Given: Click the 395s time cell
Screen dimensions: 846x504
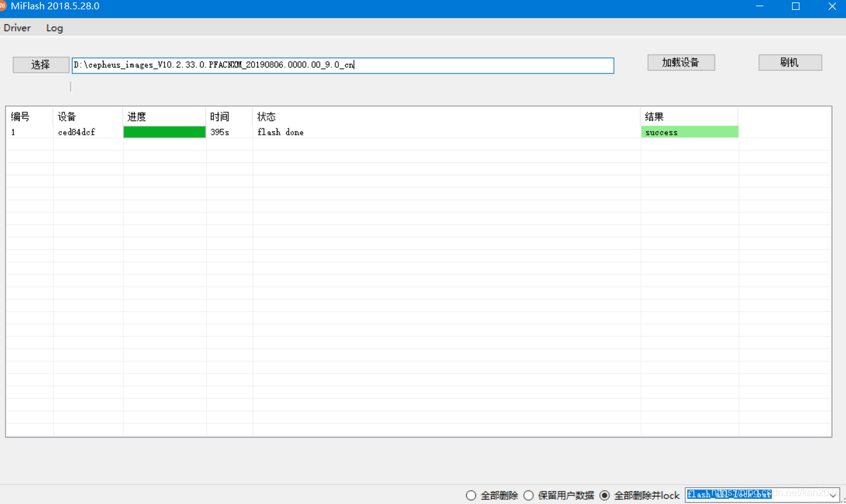Looking at the screenshot, I should (220, 132).
